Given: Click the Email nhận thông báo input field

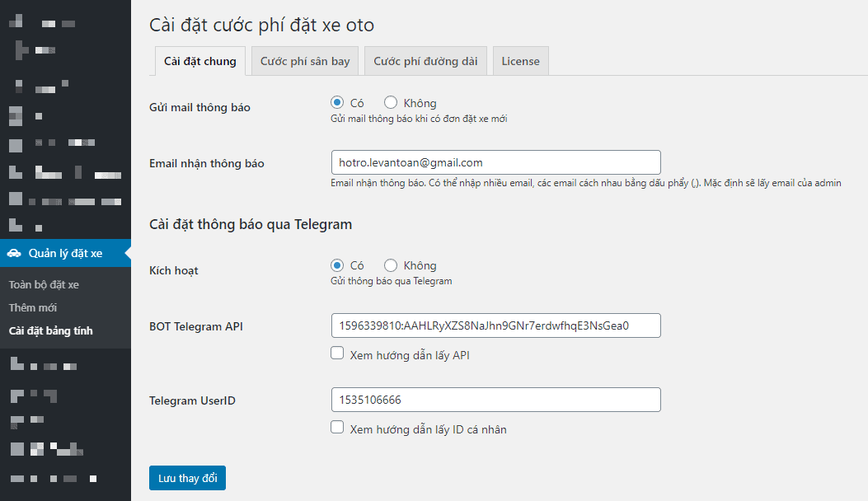Looking at the screenshot, I should tap(495, 162).
